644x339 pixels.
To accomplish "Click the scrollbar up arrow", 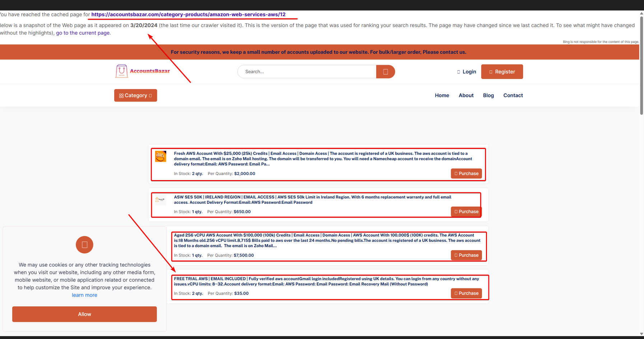I will coord(641,14).
